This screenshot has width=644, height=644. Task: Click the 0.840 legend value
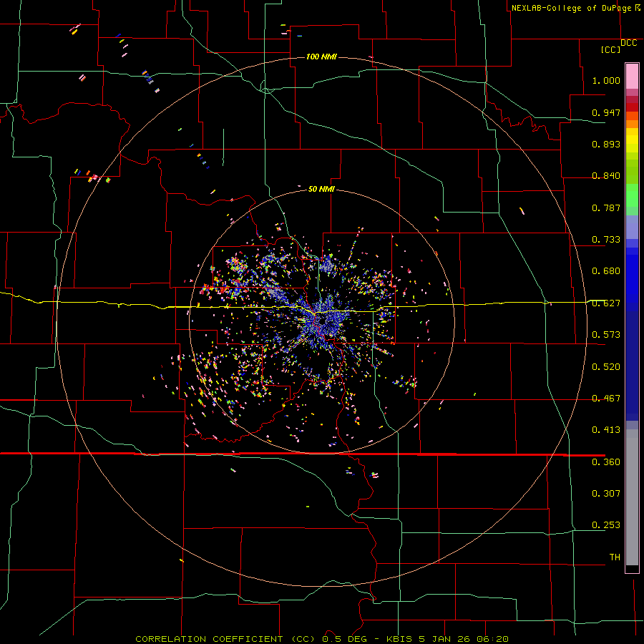606,176
